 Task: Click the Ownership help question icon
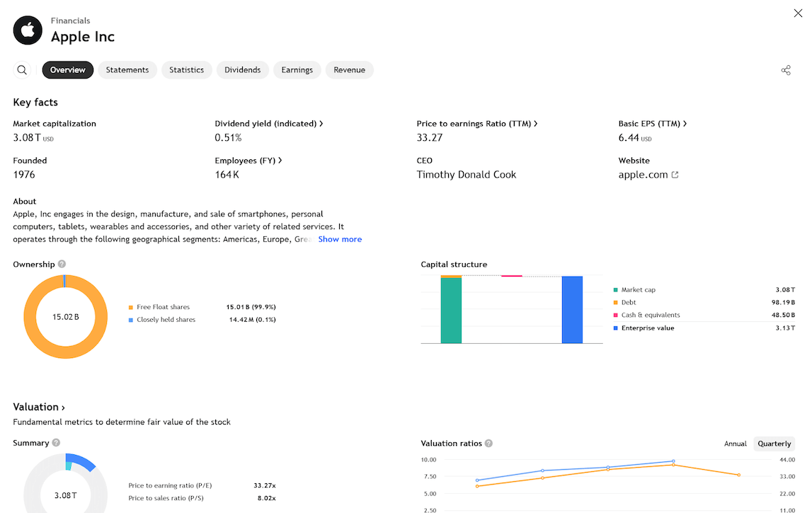click(62, 264)
